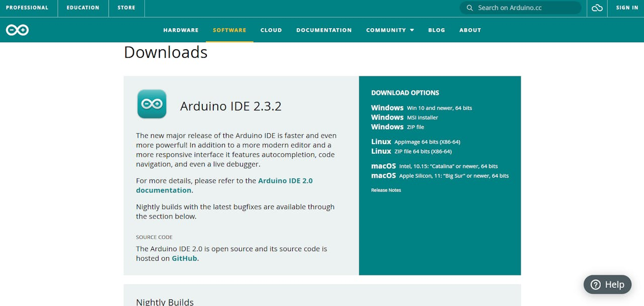
Task: Download macOS Apple Silicon Big Sur version
Action: tap(440, 176)
